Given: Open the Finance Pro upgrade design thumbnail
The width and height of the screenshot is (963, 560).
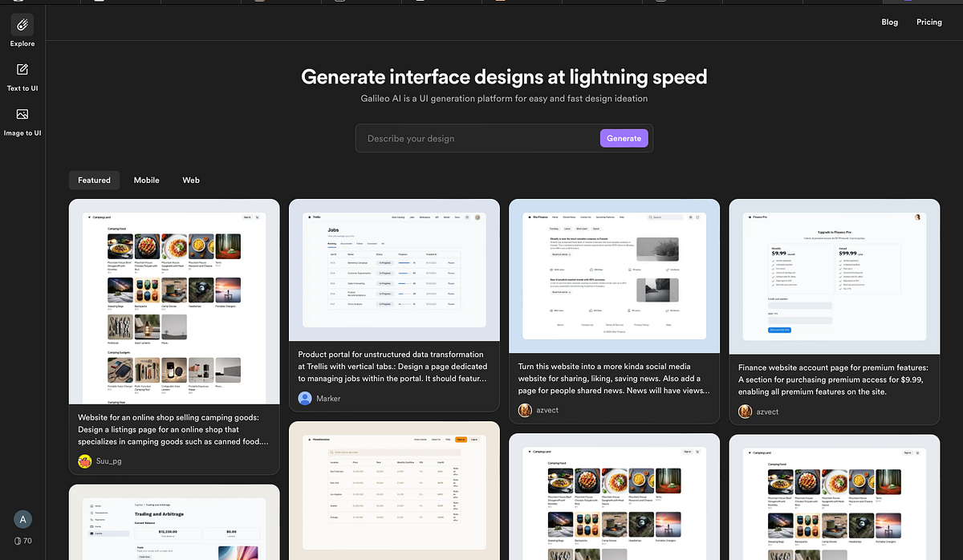Looking at the screenshot, I should [x=835, y=276].
